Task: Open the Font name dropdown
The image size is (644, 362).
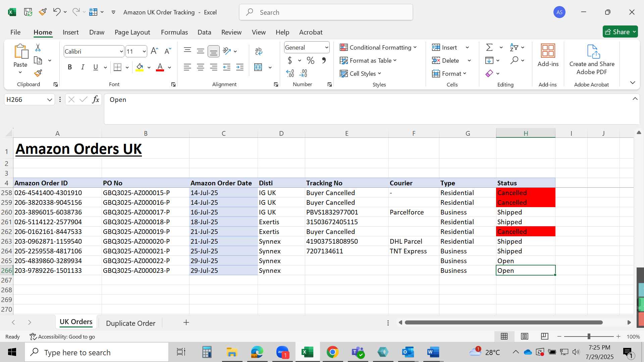Action: (121, 51)
